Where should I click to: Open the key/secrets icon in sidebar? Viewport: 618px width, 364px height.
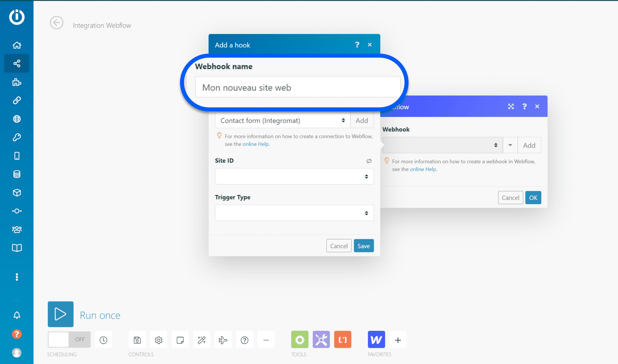[x=17, y=138]
